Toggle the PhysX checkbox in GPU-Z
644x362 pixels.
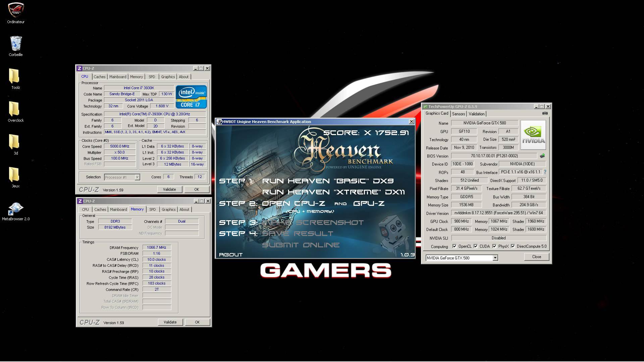coord(494,246)
